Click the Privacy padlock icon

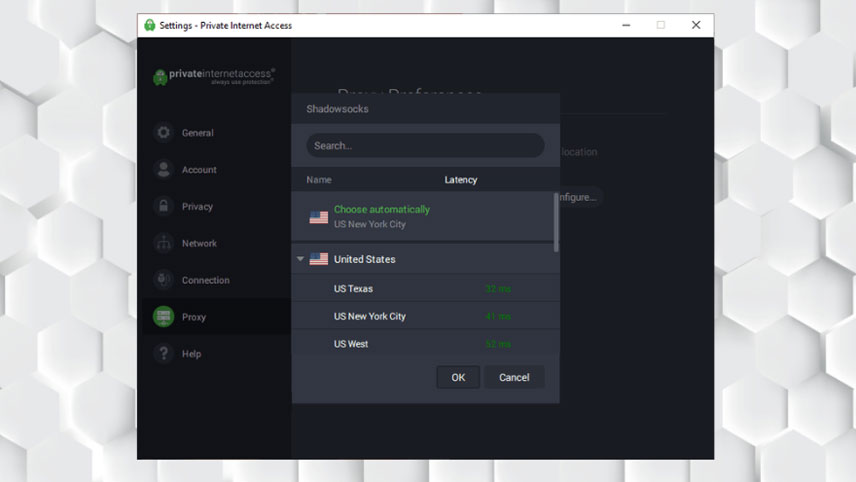click(x=163, y=206)
